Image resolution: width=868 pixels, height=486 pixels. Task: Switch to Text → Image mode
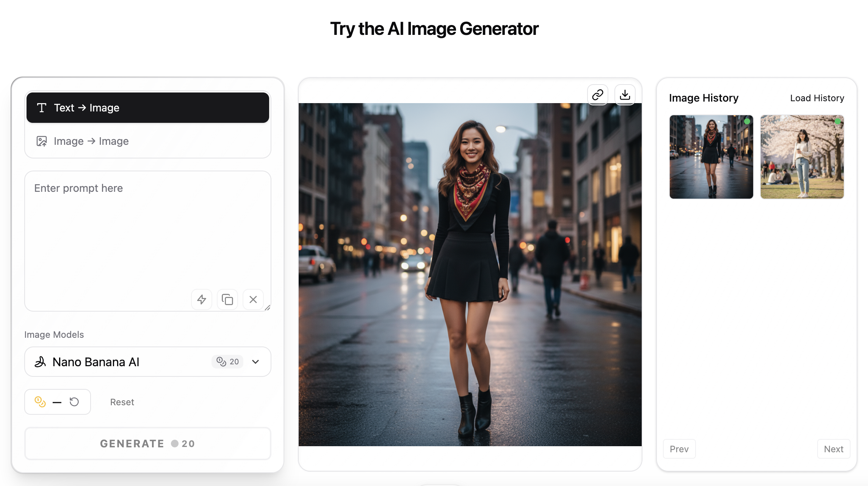coord(148,108)
